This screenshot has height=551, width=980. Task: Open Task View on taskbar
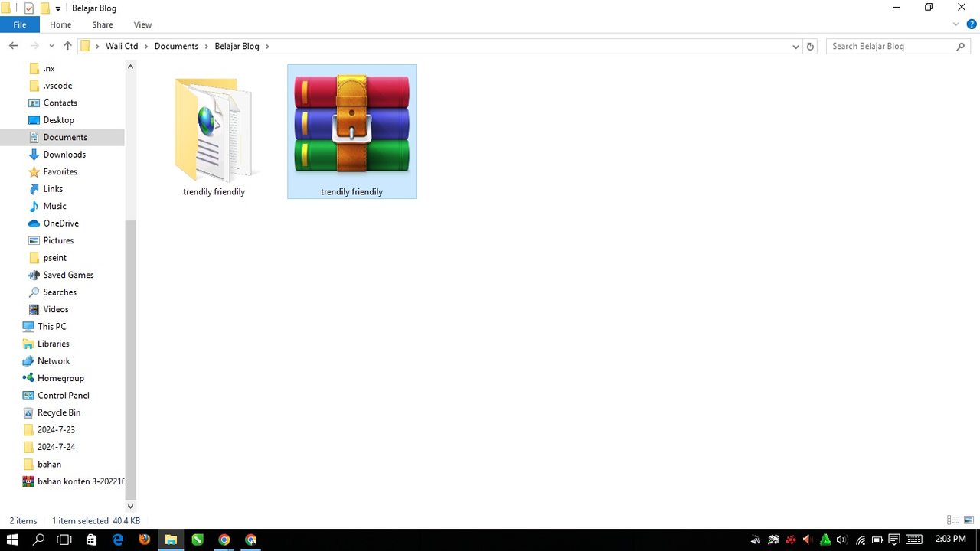(x=64, y=540)
